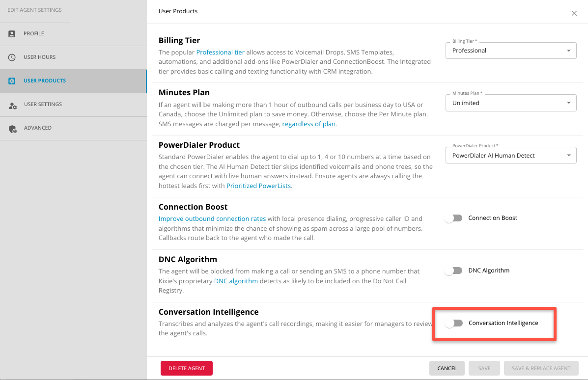Close the User Products dialog with X
This screenshot has height=380, width=588.
574,13
